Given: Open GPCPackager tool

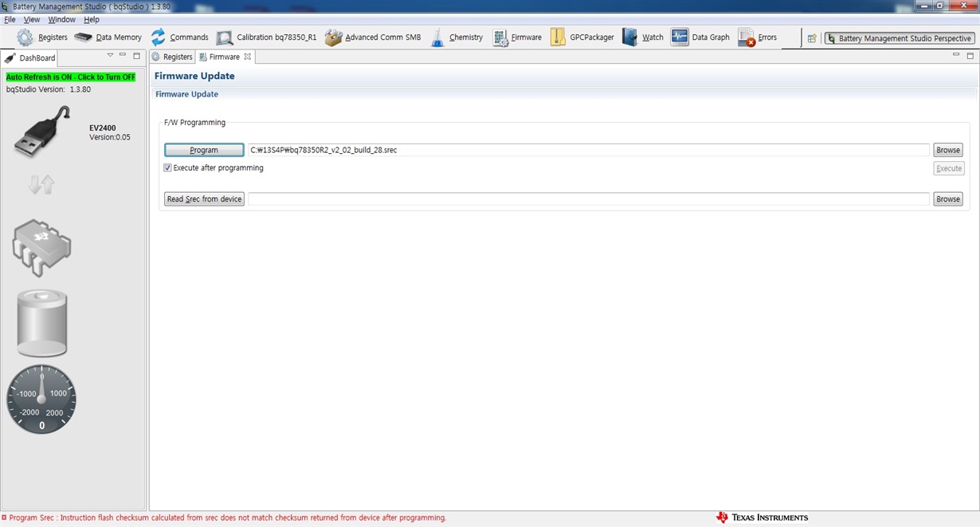Looking at the screenshot, I should click(x=582, y=37).
